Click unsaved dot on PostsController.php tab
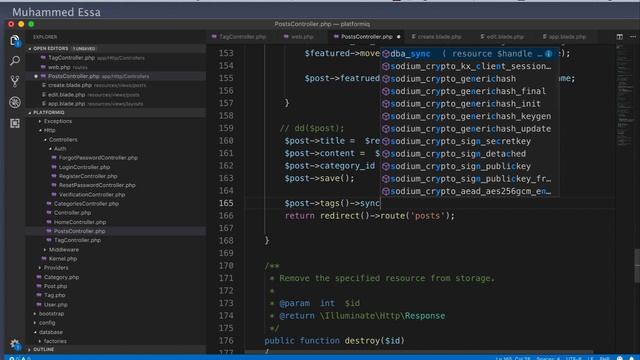 pyautogui.click(x=398, y=37)
